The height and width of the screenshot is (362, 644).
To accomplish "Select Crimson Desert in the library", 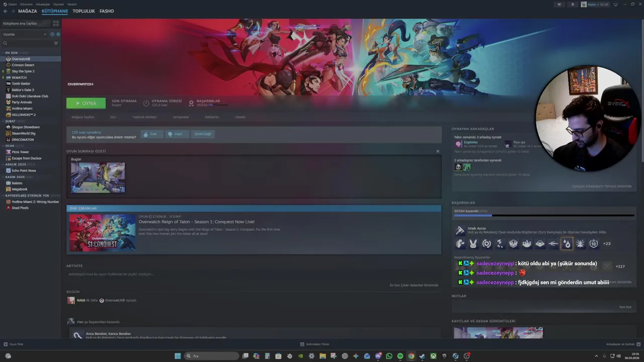I will pyautogui.click(x=23, y=65).
